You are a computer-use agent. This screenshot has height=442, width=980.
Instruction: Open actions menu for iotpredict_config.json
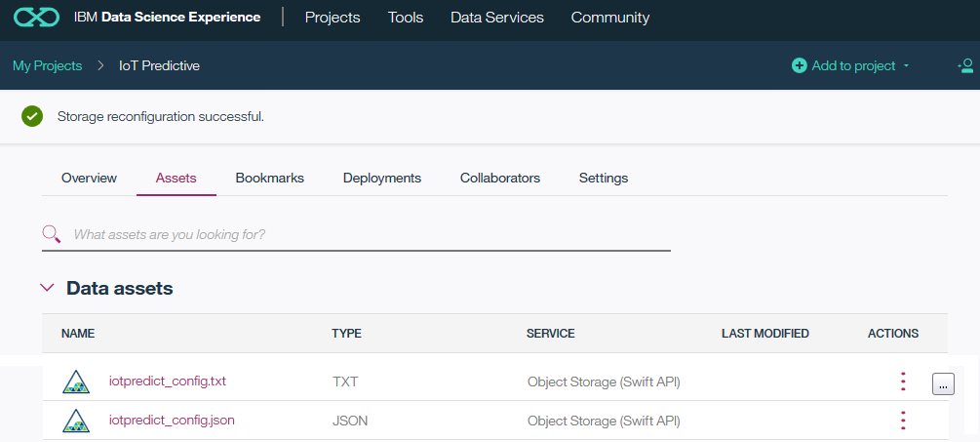(x=903, y=421)
